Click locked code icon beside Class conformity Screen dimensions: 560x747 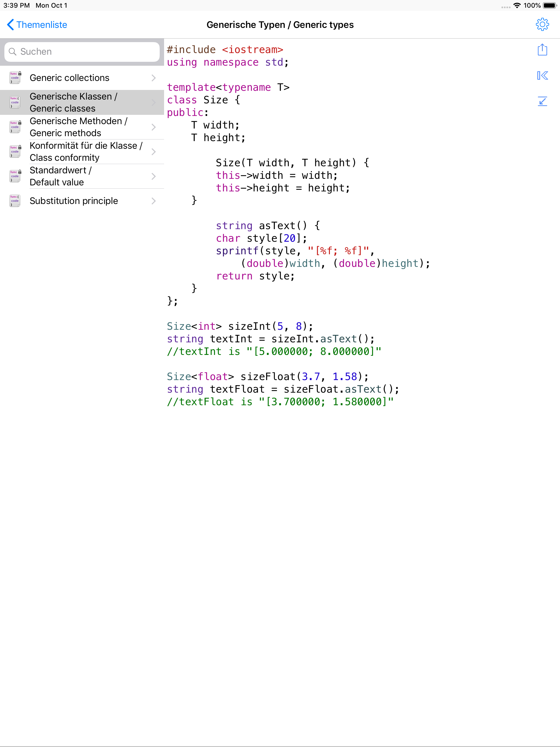[x=15, y=152]
